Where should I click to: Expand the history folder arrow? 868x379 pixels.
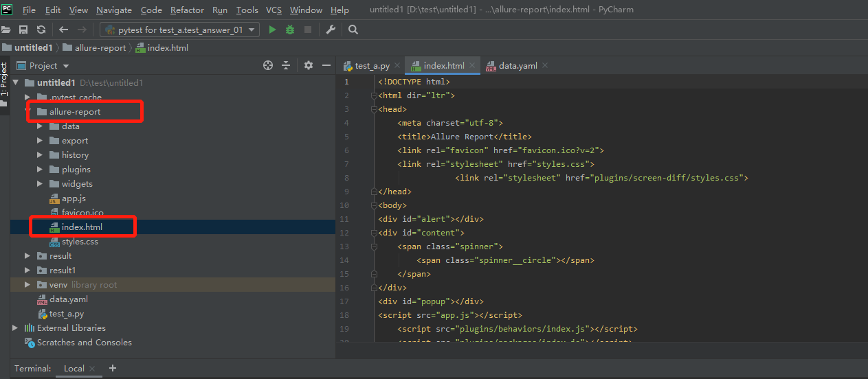[x=40, y=155]
